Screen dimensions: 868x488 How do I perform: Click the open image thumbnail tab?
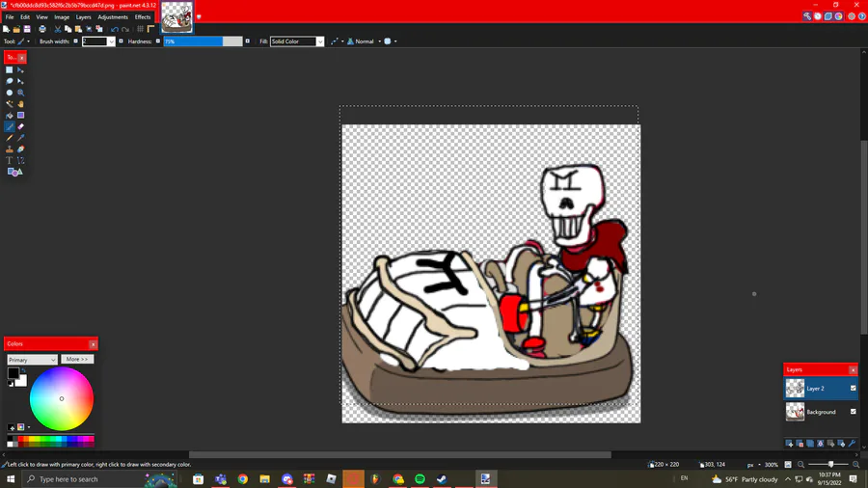click(177, 17)
